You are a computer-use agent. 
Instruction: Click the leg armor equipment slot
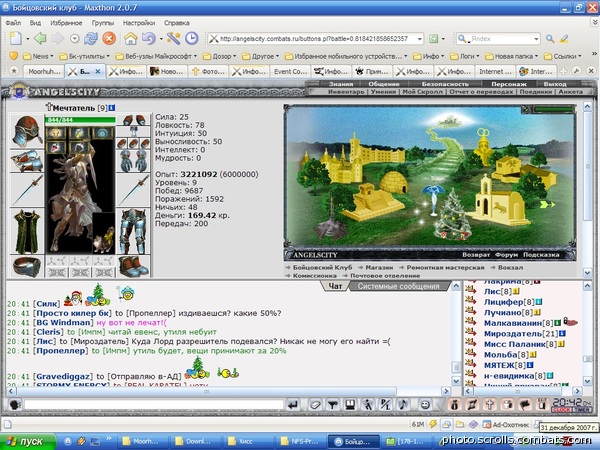point(133,232)
